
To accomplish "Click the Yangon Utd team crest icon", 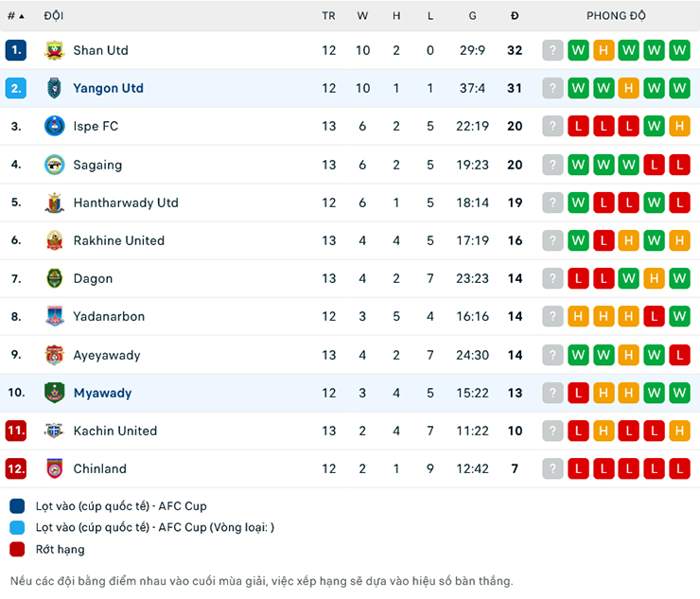I will [55, 88].
